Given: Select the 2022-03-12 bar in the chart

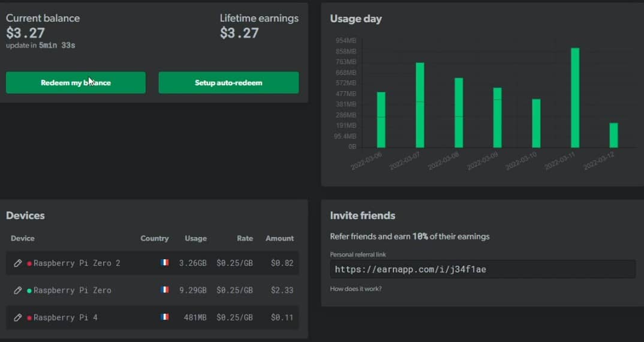Looking at the screenshot, I should pos(613,135).
